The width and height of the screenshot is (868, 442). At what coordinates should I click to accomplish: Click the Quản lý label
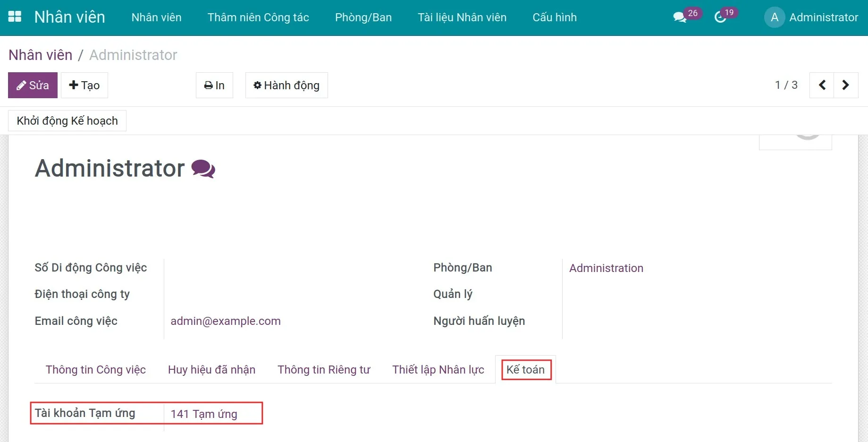coord(453,294)
